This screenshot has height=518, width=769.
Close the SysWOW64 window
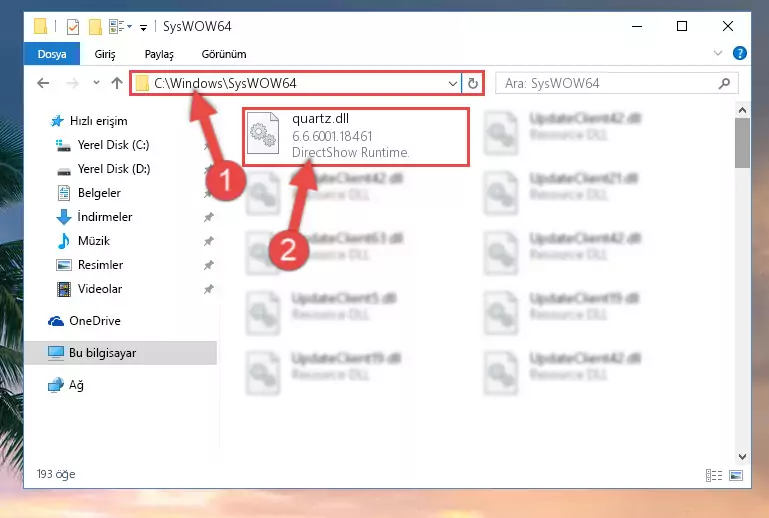click(728, 26)
